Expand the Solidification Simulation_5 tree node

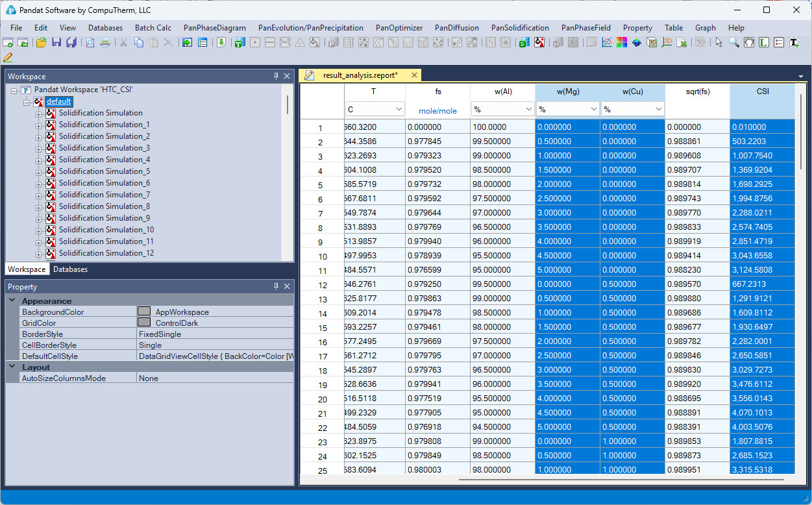coord(38,172)
